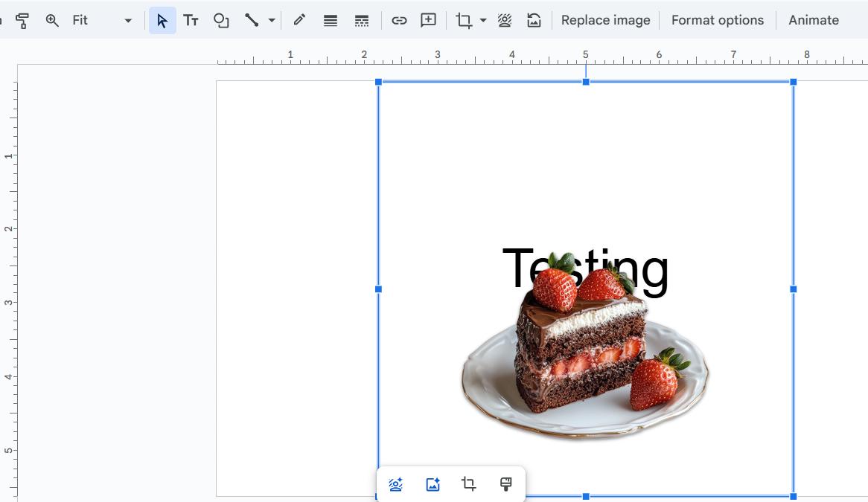The height and width of the screenshot is (502, 868).
Task: Click the AI image edit icon in the floating toolbar
Action: point(433,484)
